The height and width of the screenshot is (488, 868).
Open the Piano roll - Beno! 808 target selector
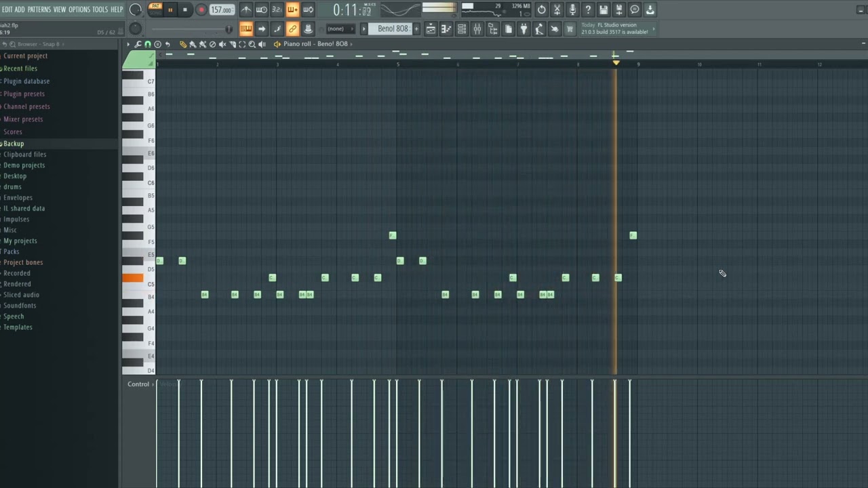[316, 44]
